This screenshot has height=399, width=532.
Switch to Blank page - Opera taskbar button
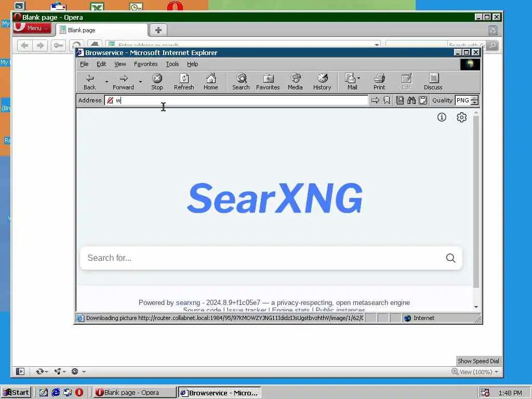click(x=135, y=393)
